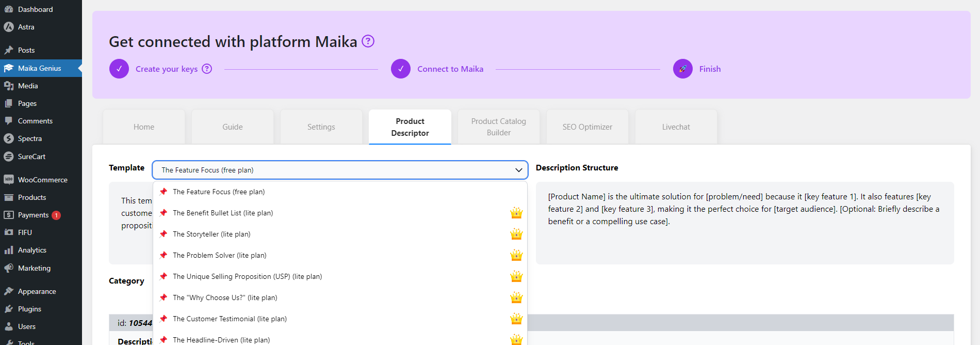Click the Finish step label
Screen dimensions: 980x345
point(710,69)
